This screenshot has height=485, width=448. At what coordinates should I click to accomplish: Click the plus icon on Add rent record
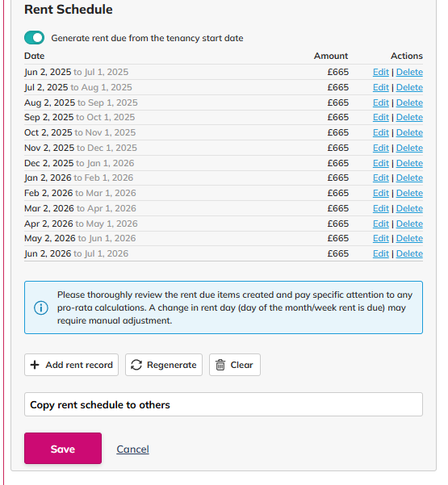click(35, 365)
